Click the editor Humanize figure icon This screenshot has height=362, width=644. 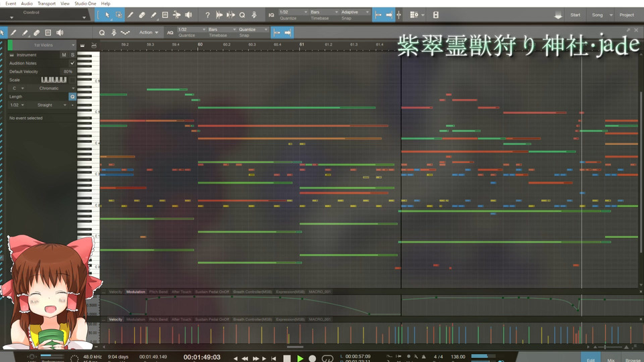coord(114,32)
